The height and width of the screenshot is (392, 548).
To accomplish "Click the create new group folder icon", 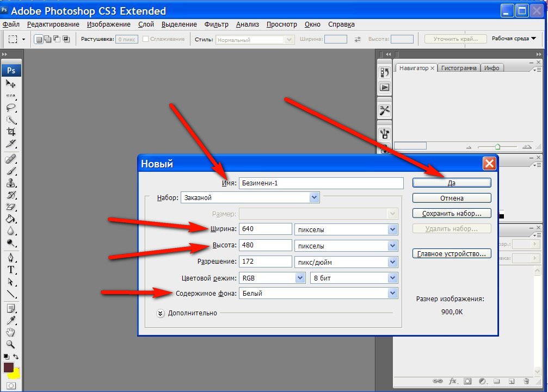I will pos(497,381).
